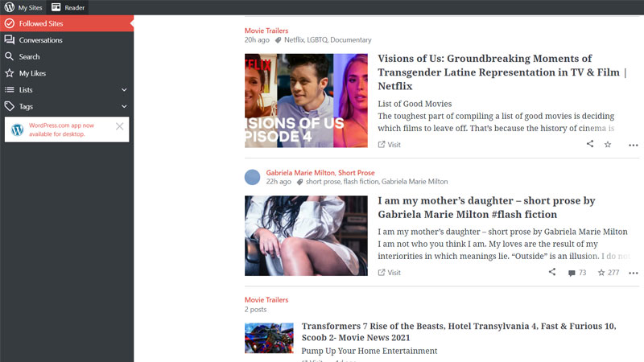Click the Conversations bubble icon
This screenshot has width=644, height=362.
(x=9, y=39)
